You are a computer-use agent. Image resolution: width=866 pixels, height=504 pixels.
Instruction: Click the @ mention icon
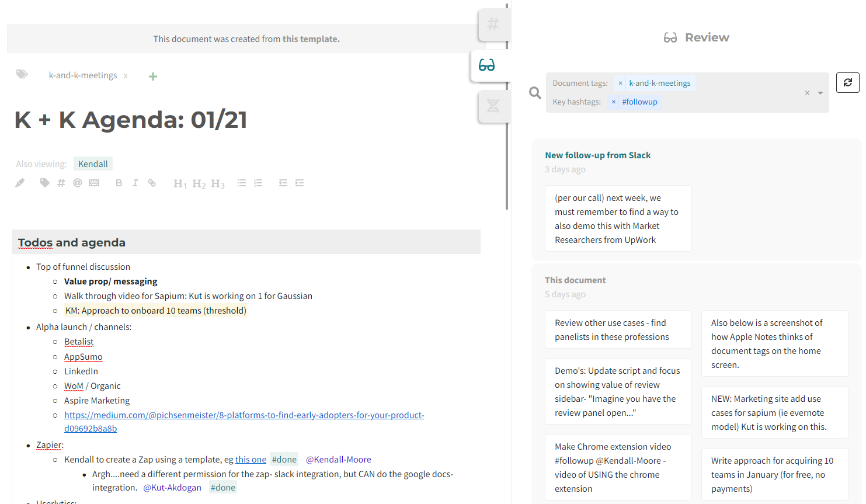77,183
